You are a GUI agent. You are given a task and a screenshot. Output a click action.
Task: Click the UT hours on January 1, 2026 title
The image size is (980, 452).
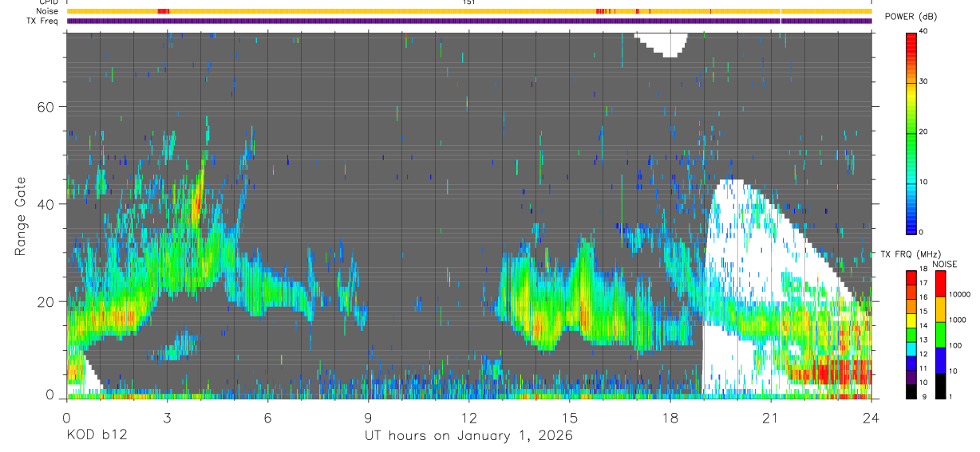[x=468, y=436]
